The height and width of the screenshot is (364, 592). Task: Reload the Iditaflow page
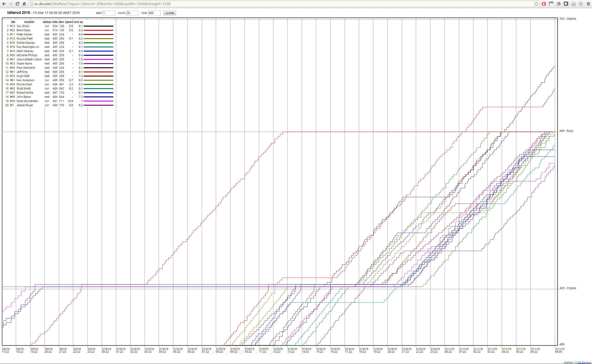point(17,4)
